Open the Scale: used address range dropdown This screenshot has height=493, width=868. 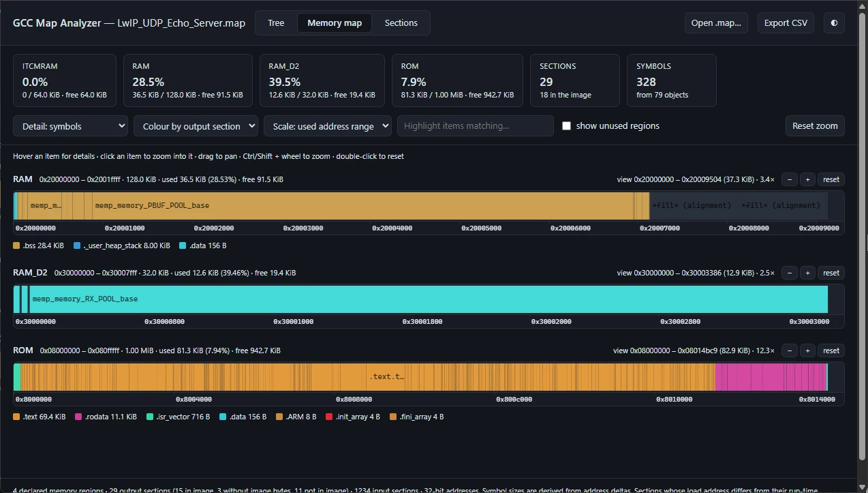pos(327,126)
